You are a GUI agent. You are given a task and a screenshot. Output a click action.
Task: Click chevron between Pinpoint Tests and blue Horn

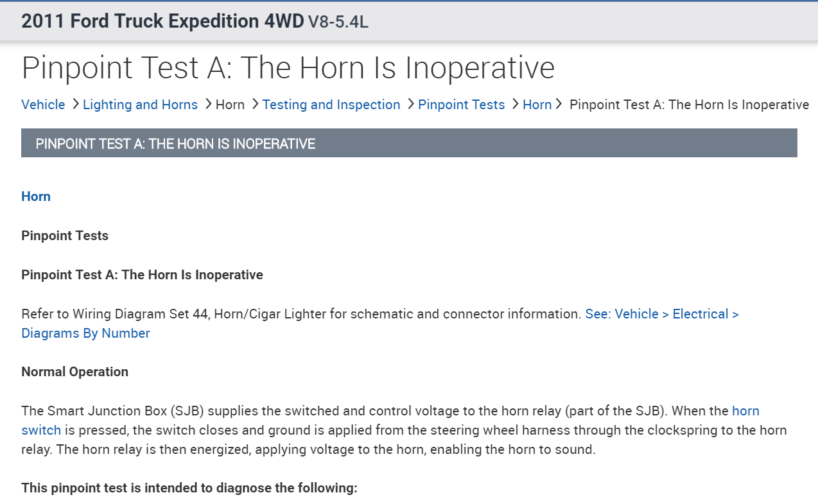pyautogui.click(x=515, y=104)
